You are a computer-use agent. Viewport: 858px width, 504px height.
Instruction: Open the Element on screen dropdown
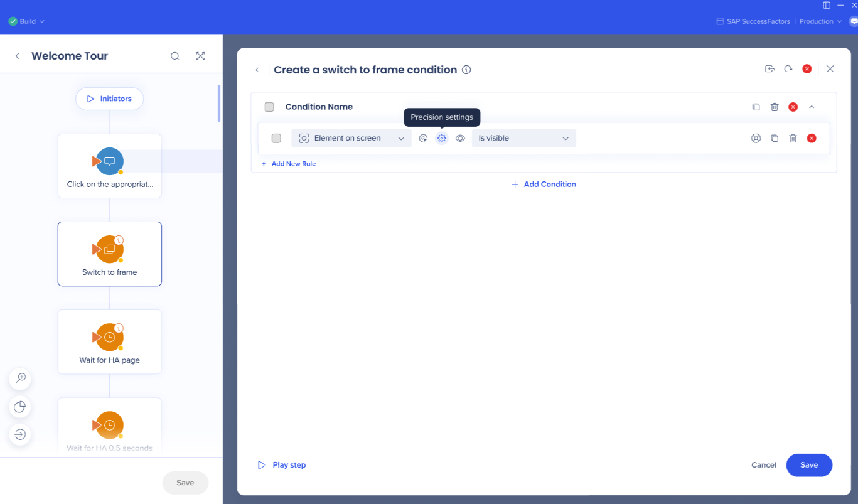coord(351,138)
